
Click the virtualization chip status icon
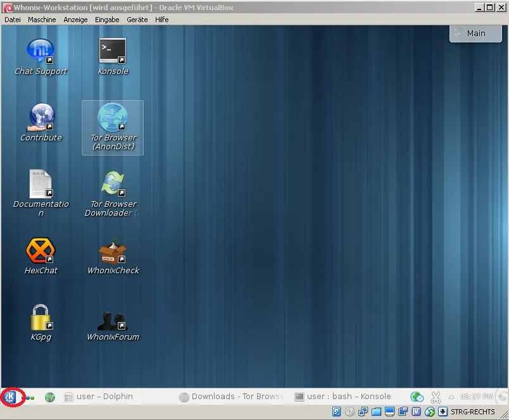click(x=416, y=412)
